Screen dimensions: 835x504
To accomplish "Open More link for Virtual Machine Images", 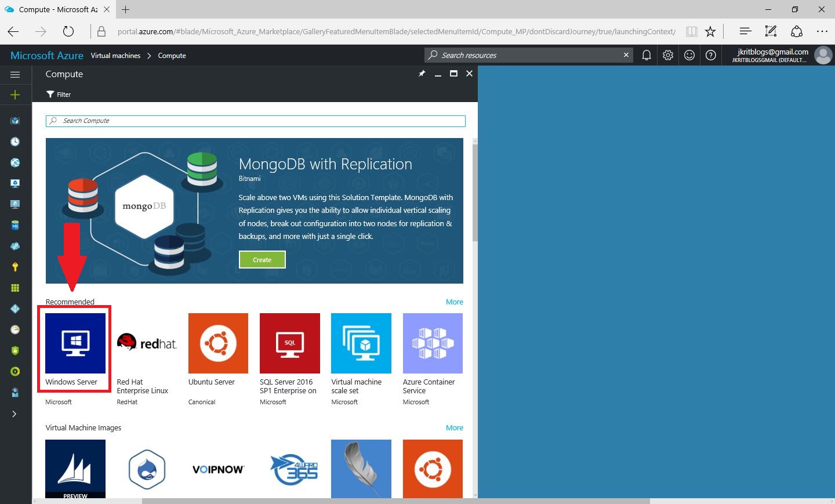I will [455, 428].
